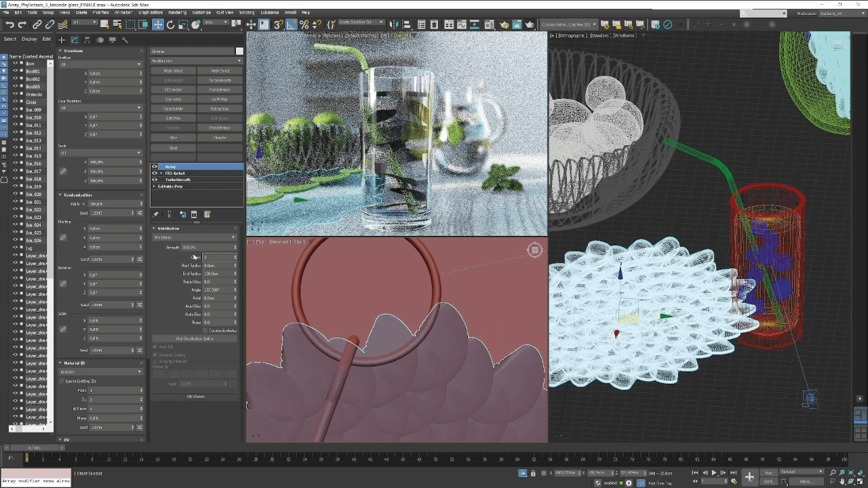Hide Box001 via its eye icon
Viewport: 868px width, 488px height.
15,71
